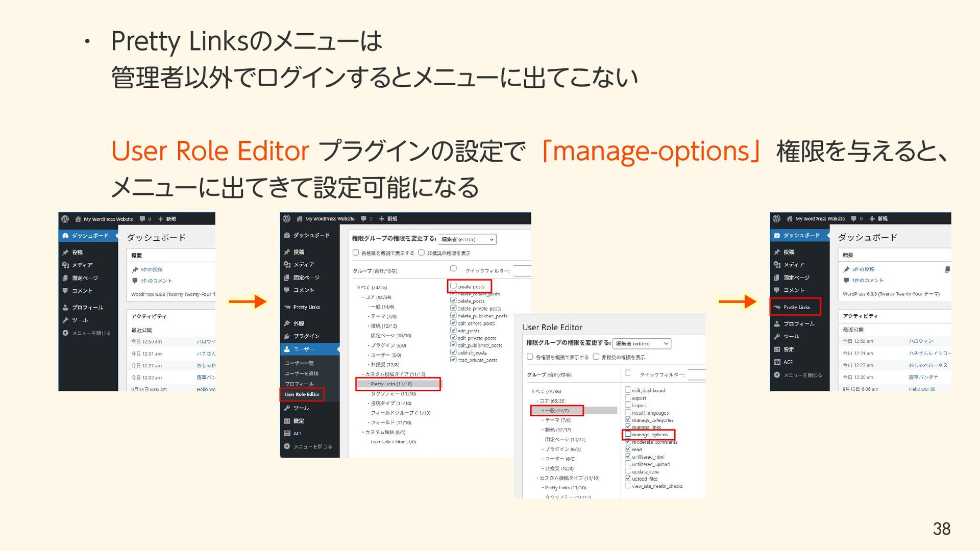
Task: Click the Hello world! post link
Action: pyautogui.click(x=921, y=389)
